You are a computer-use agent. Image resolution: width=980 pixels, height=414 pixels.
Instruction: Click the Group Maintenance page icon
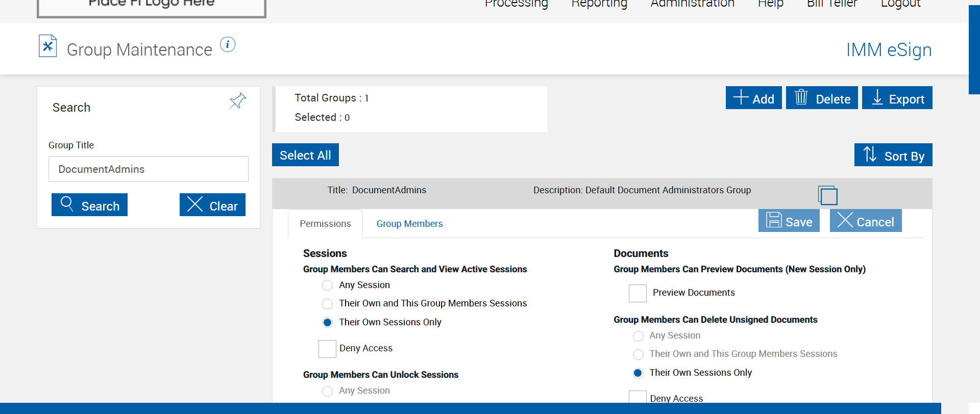pyautogui.click(x=48, y=46)
